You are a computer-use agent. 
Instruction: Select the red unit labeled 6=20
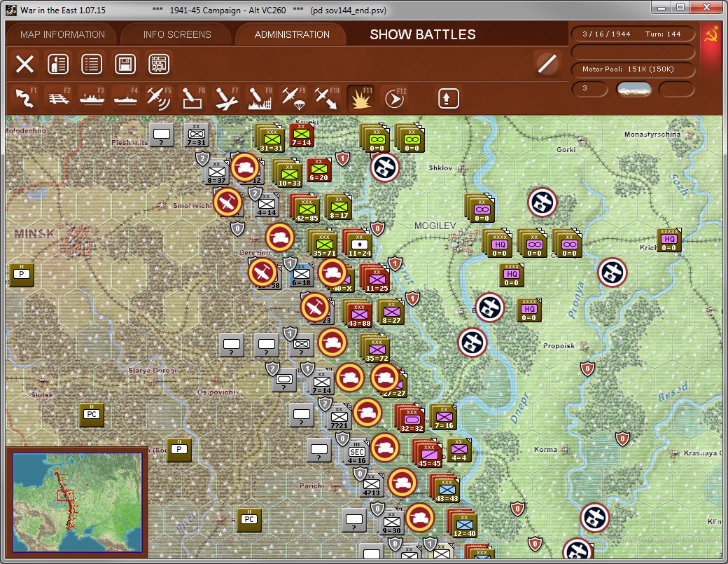[319, 169]
